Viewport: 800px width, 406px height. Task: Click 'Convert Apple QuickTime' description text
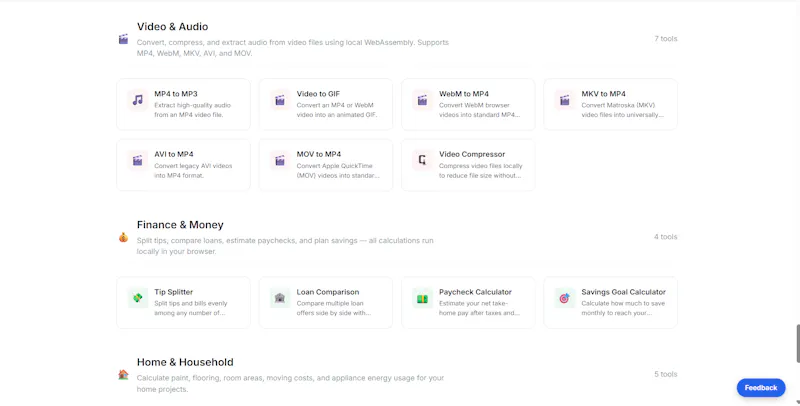[x=338, y=170]
